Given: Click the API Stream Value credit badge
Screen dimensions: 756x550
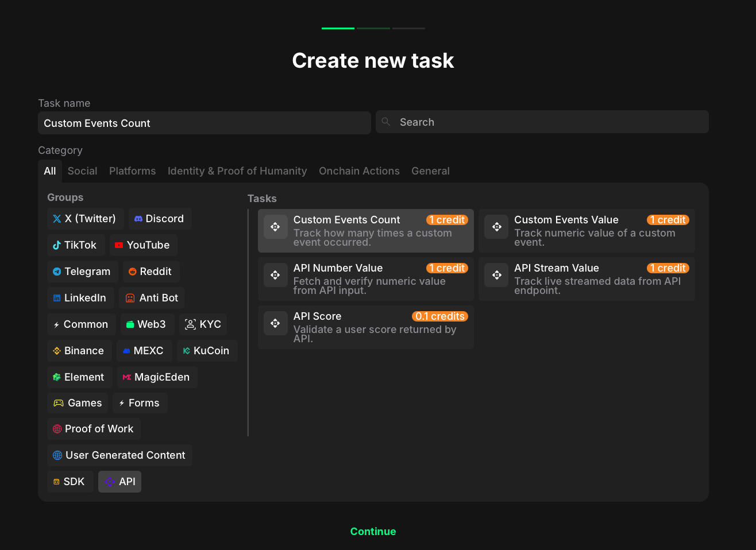Looking at the screenshot, I should coord(668,268).
